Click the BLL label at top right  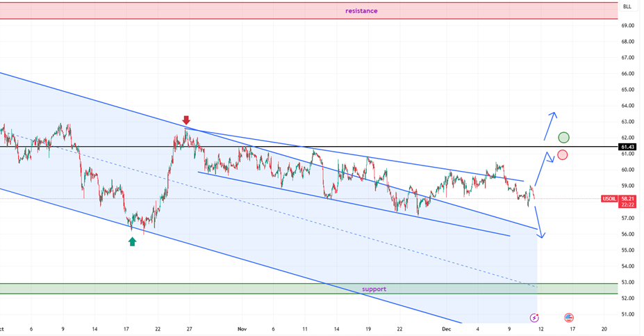627,7
